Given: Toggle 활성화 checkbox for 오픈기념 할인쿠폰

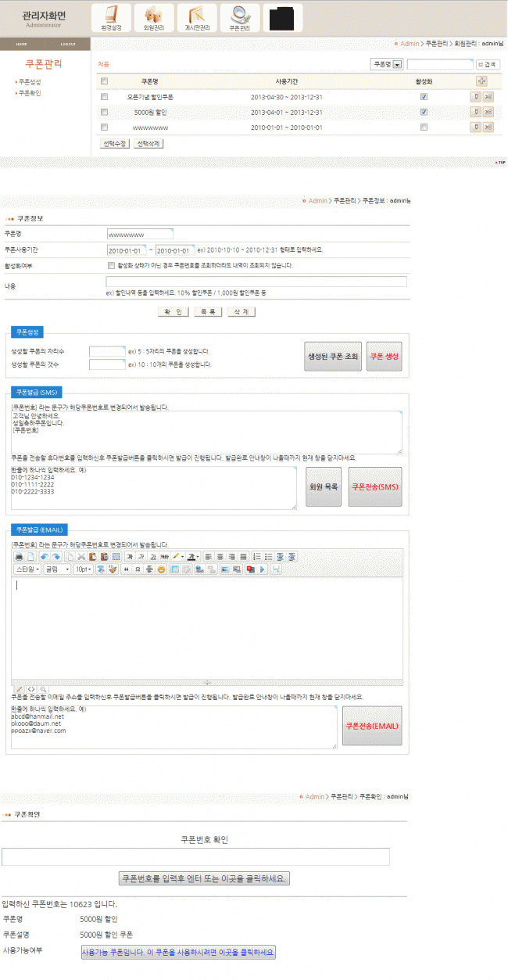Looking at the screenshot, I should click(424, 97).
